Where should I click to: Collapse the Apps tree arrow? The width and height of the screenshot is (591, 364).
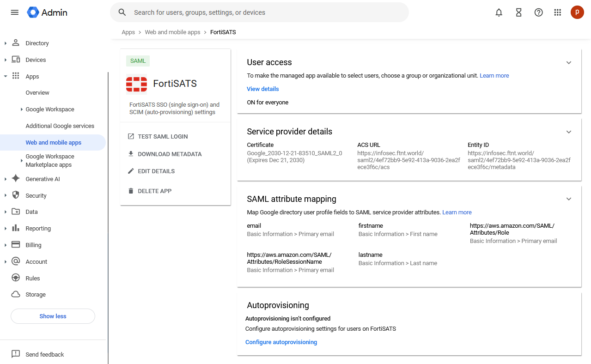(x=6, y=77)
